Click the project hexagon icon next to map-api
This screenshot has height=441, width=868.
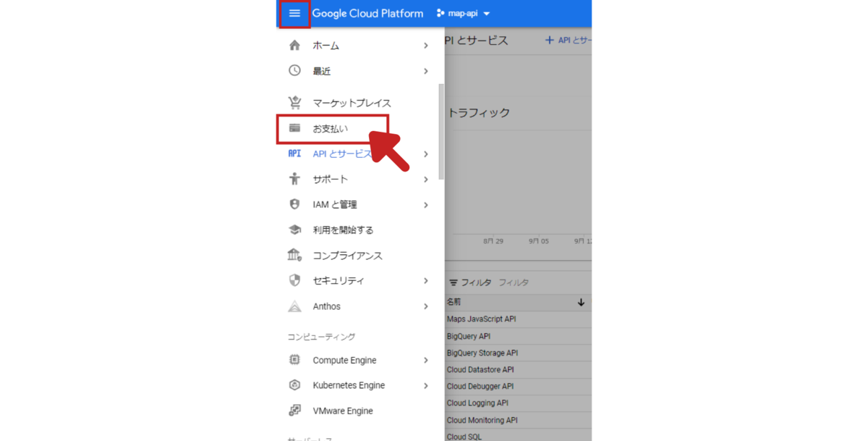pos(441,13)
